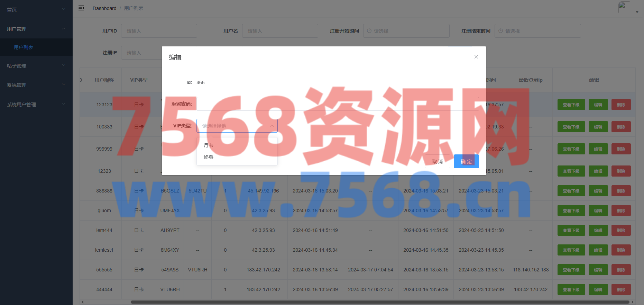The height and width of the screenshot is (305, 644).
Task: Click the 最后登录ip column header
Action: tap(531, 80)
